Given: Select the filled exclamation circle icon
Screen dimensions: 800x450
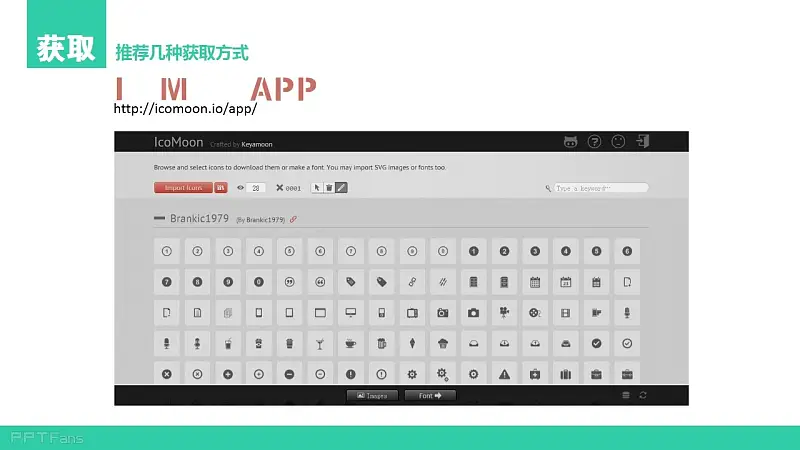Looking at the screenshot, I should click(351, 374).
